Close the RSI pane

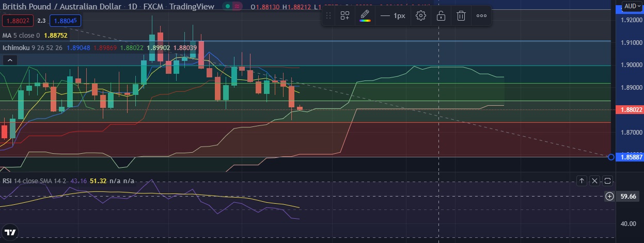click(x=595, y=181)
